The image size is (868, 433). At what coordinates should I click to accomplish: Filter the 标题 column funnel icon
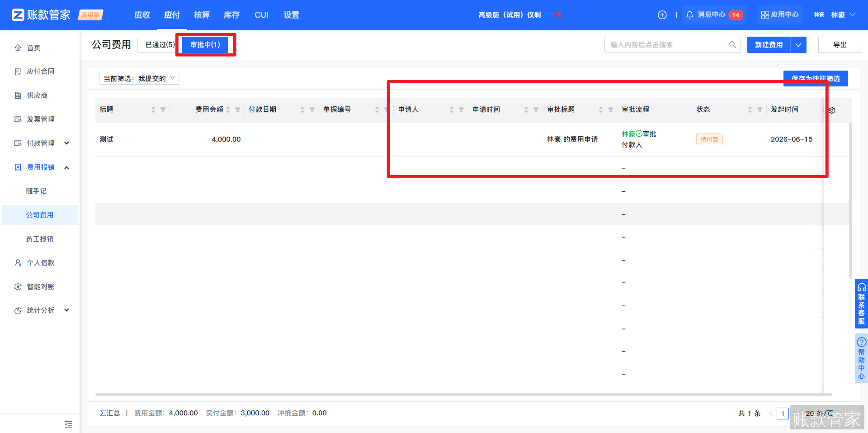click(163, 109)
